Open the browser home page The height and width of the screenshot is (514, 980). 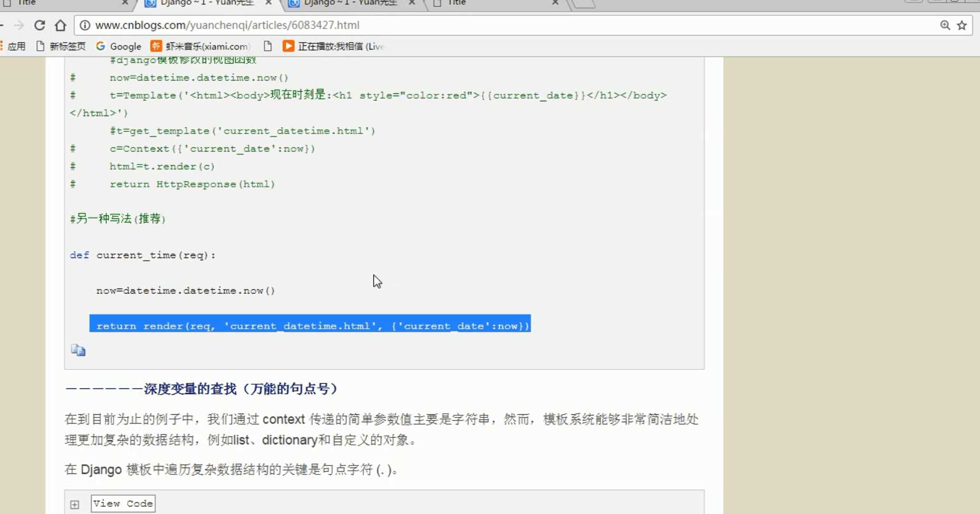click(x=61, y=25)
